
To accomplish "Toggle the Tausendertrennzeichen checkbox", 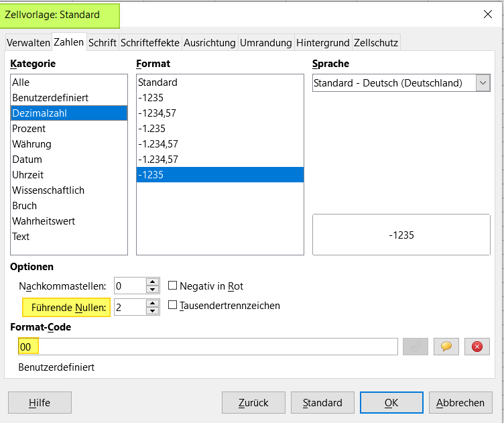I will coord(173,305).
